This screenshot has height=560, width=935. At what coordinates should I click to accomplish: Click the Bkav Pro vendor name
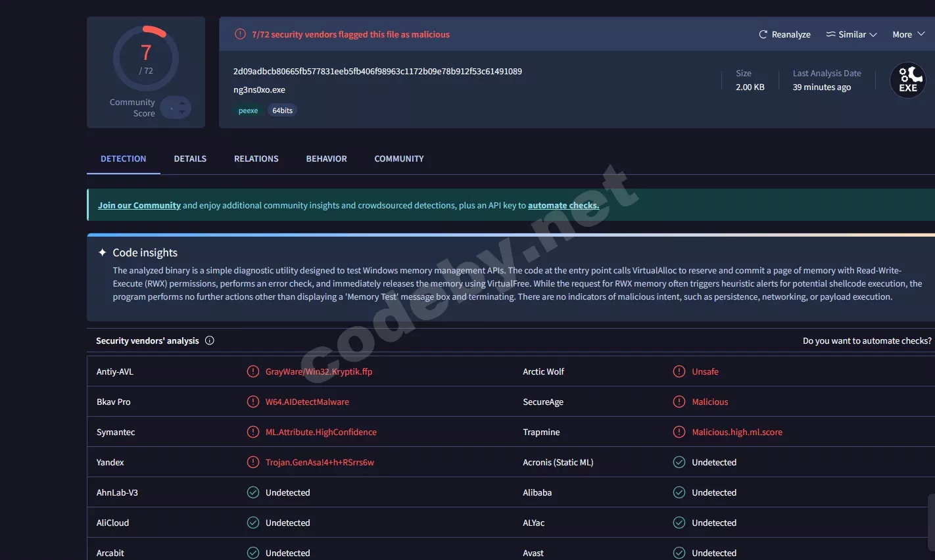coord(114,402)
